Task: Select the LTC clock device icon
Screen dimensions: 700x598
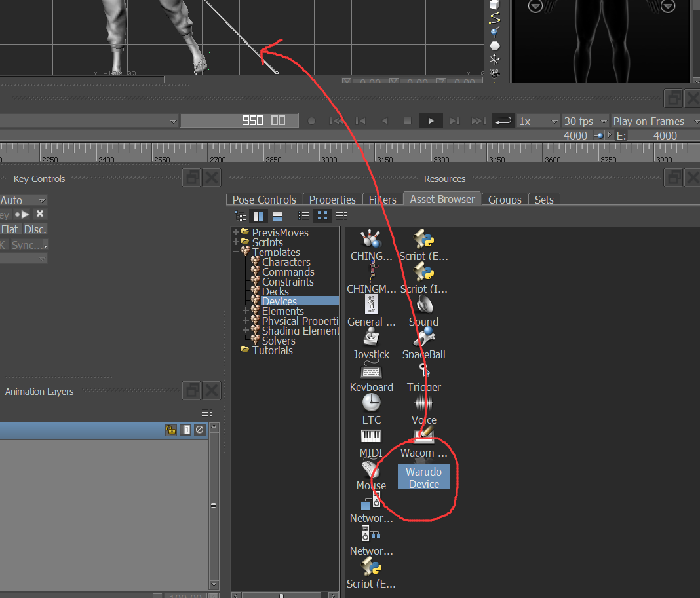Action: tap(371, 403)
